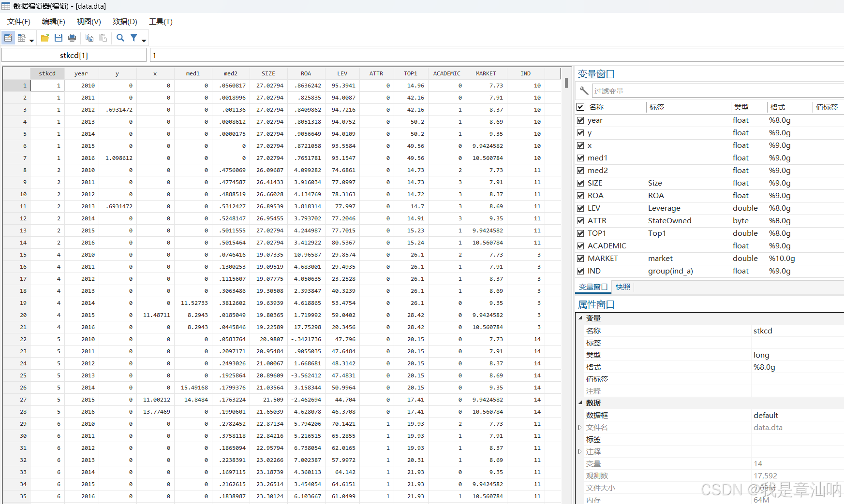Click the wrench icon in the variables filter
844x504 pixels.
[584, 91]
